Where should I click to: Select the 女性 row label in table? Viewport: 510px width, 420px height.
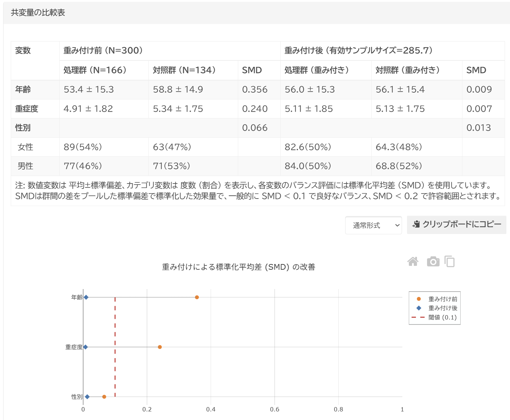[25, 147]
